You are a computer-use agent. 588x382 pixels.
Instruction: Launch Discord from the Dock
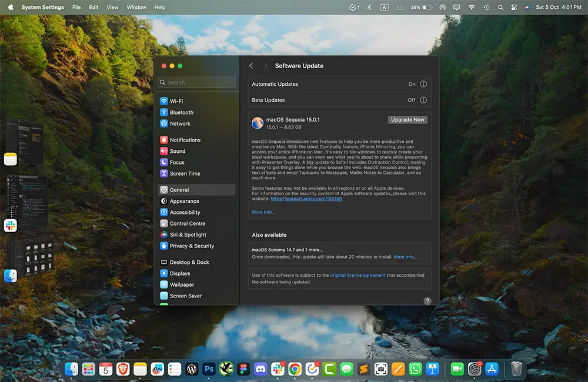click(260, 369)
